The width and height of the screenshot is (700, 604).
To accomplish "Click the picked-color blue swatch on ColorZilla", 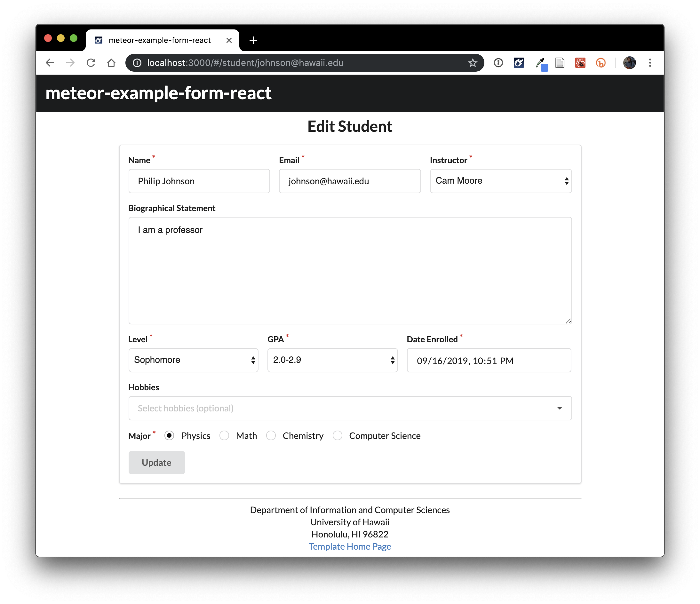I will coord(544,68).
